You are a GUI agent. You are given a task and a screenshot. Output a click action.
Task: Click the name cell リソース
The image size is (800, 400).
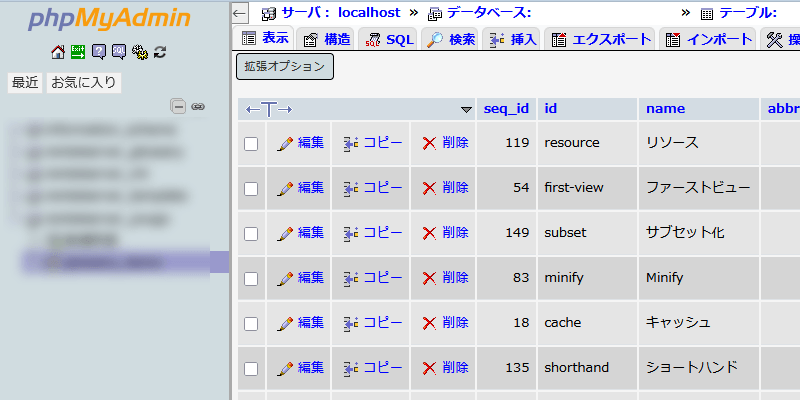click(x=672, y=143)
